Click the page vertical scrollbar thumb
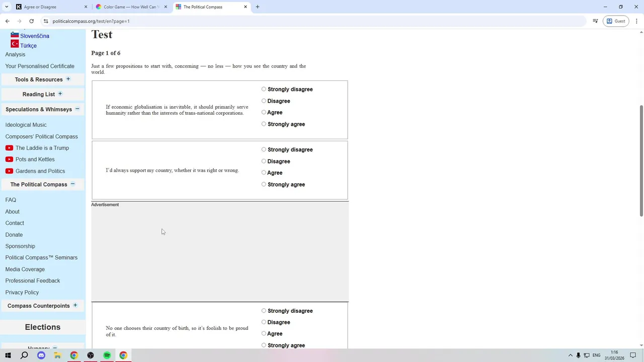The image size is (644, 362). [641, 161]
